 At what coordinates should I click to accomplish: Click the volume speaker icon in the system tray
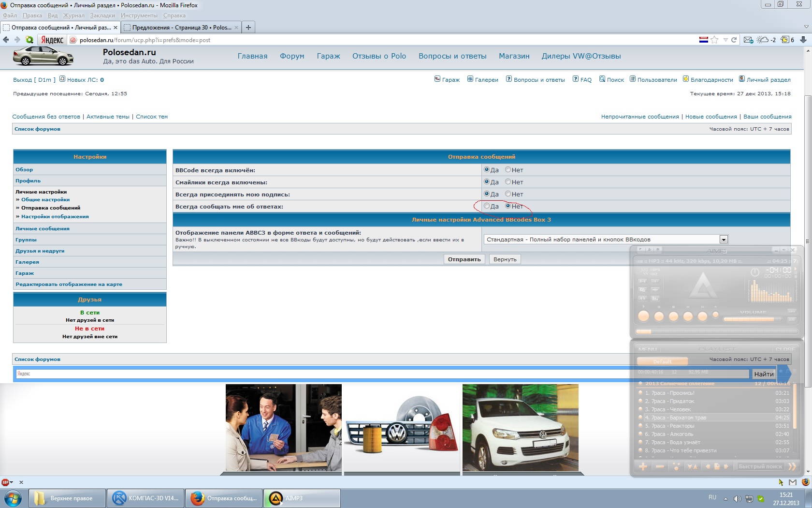(737, 499)
